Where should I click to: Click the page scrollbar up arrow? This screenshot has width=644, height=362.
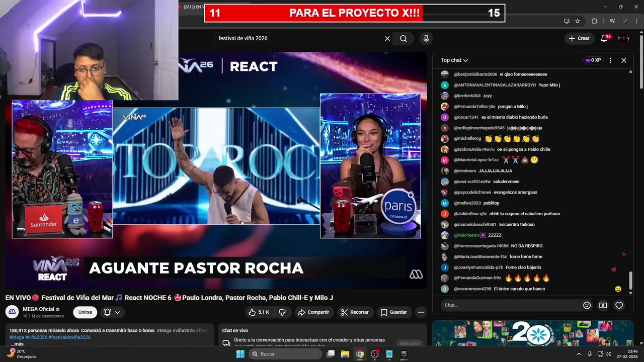pyautogui.click(x=640, y=32)
